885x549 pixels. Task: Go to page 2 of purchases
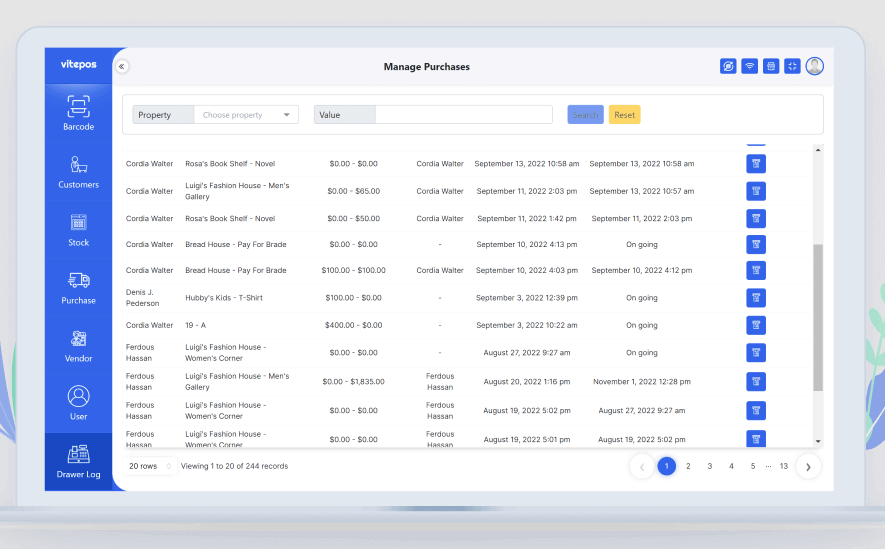click(x=688, y=466)
